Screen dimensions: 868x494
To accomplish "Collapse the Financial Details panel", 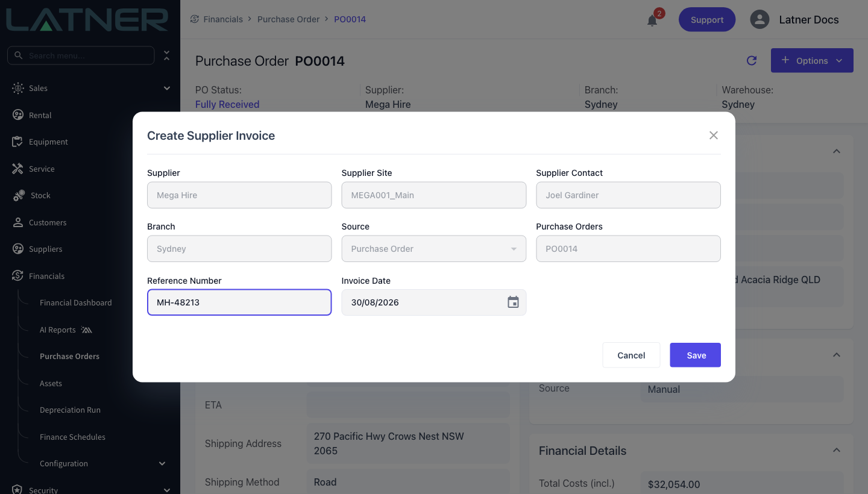I will [x=836, y=451].
